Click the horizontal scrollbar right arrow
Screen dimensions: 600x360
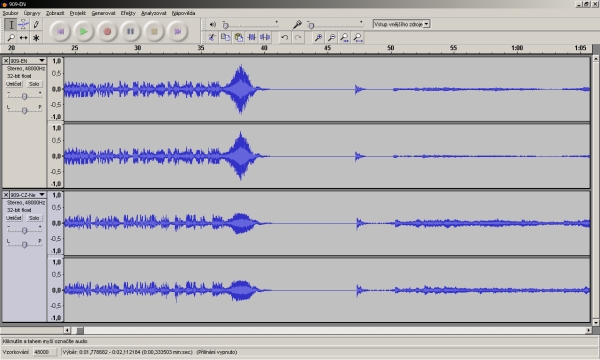coord(589,330)
